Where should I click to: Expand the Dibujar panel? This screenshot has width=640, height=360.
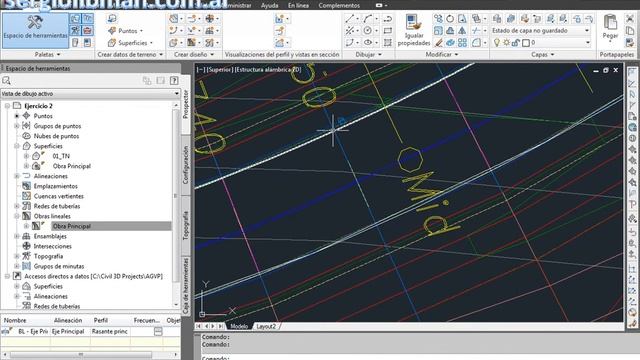[368, 54]
